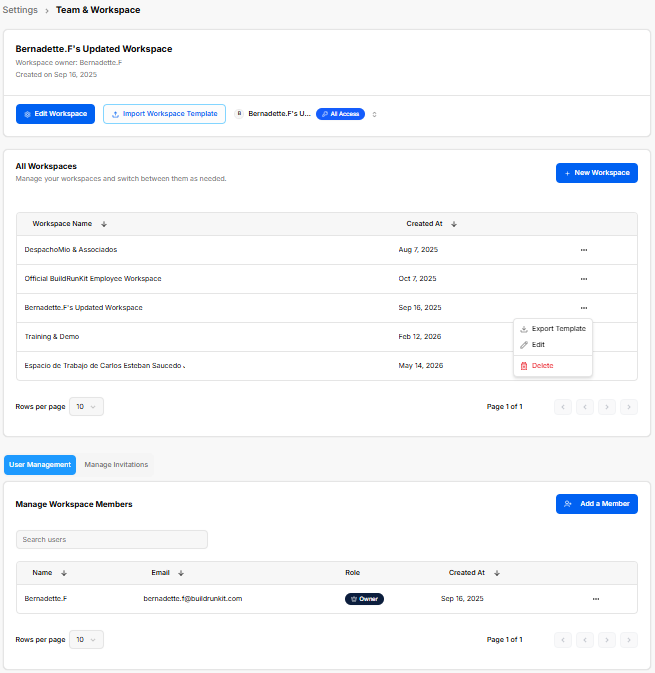
Task: Choose Edit in the workspace context menu
Action: tap(553, 345)
